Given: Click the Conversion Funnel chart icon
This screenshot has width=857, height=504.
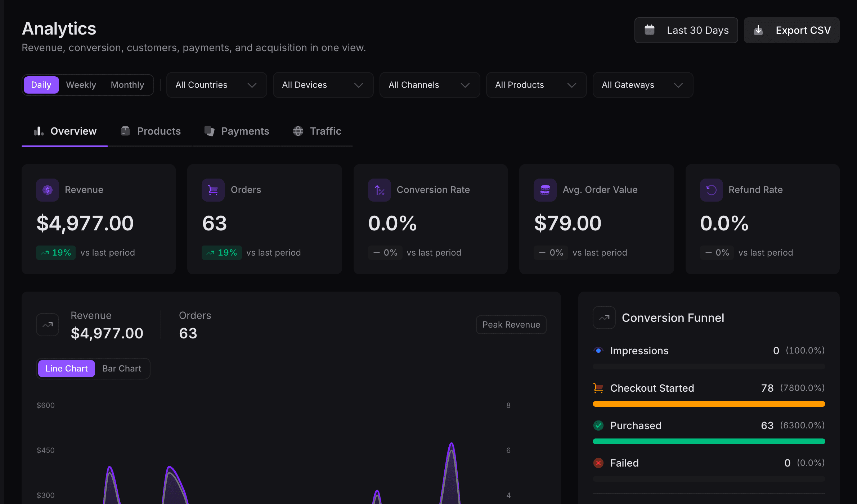Looking at the screenshot, I should point(604,317).
